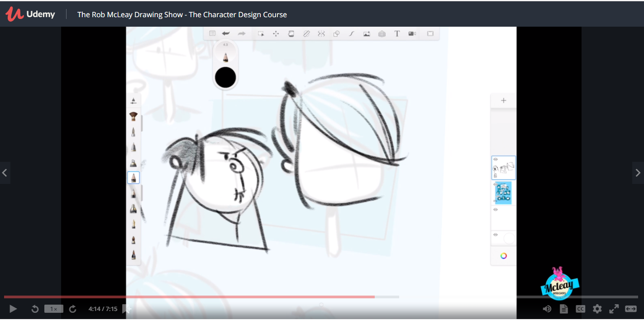Select the currently highlighted pencil brush
Image resolution: width=644 pixels, height=320 pixels.
[134, 178]
